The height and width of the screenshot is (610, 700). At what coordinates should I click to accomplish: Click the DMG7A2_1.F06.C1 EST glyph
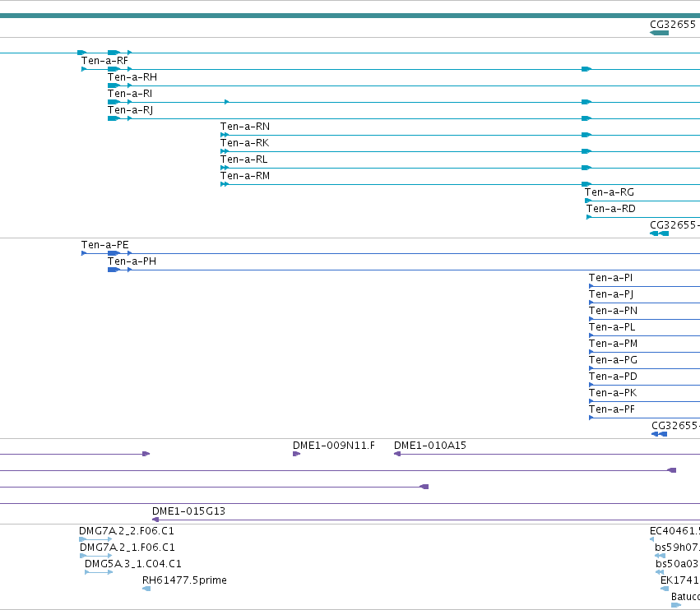[x=96, y=556]
